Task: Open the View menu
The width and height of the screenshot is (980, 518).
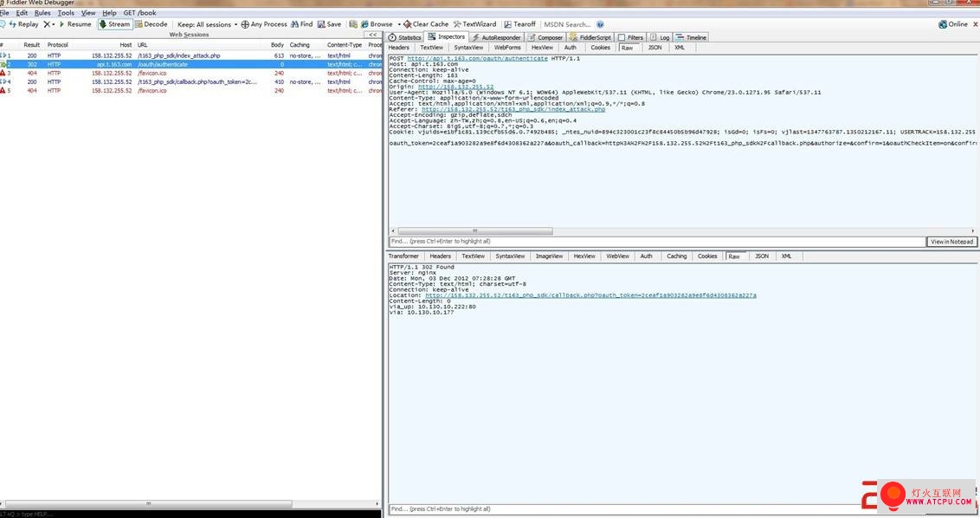Action: [88, 12]
